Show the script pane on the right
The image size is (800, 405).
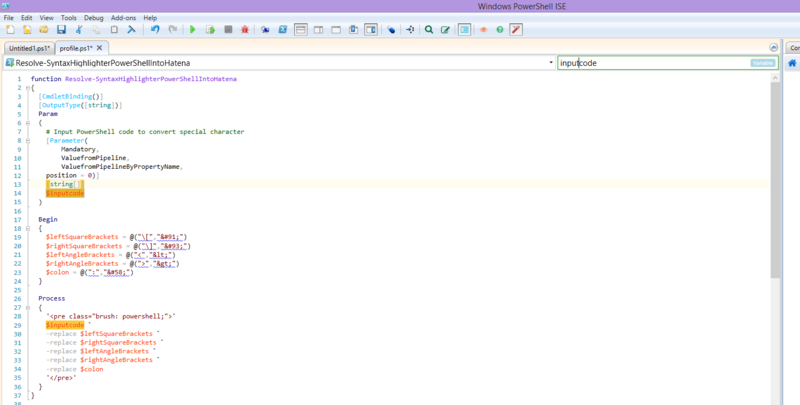(x=318, y=30)
